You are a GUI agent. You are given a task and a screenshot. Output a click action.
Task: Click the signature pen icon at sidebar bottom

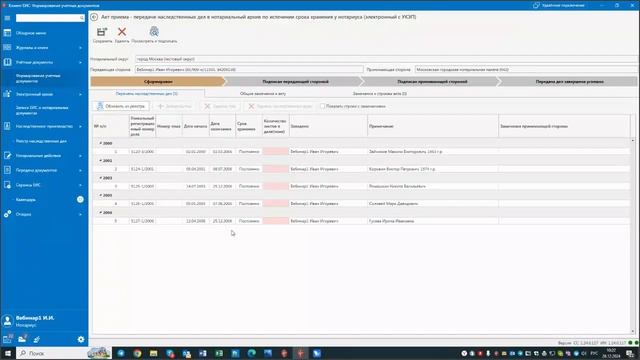[37, 339]
